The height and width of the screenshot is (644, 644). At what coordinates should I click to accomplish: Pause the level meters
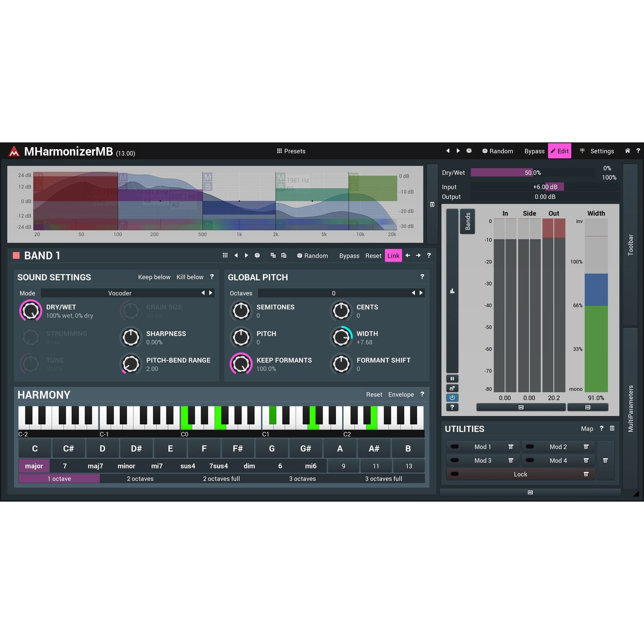[x=452, y=378]
